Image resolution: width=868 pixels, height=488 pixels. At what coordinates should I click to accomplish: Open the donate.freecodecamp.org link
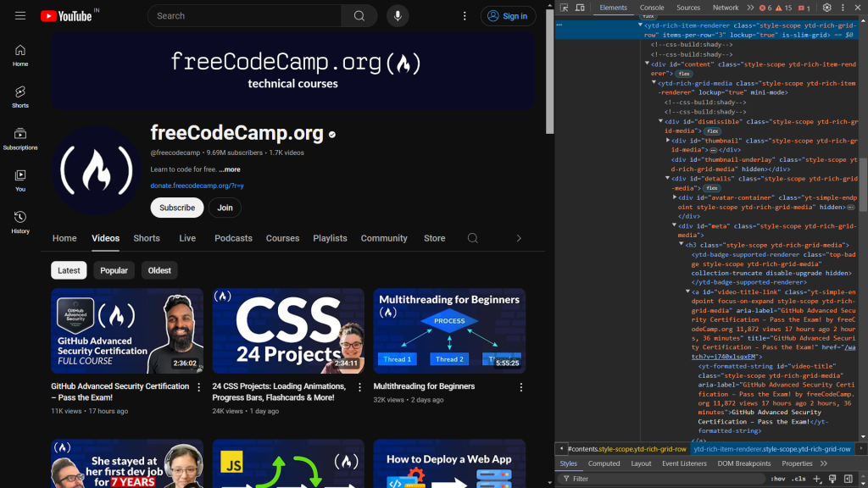(x=198, y=186)
